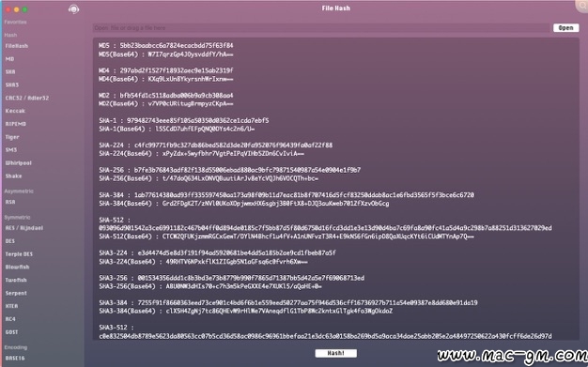Click the MD2(Base64) result line
The image size is (588, 367).
point(165,104)
